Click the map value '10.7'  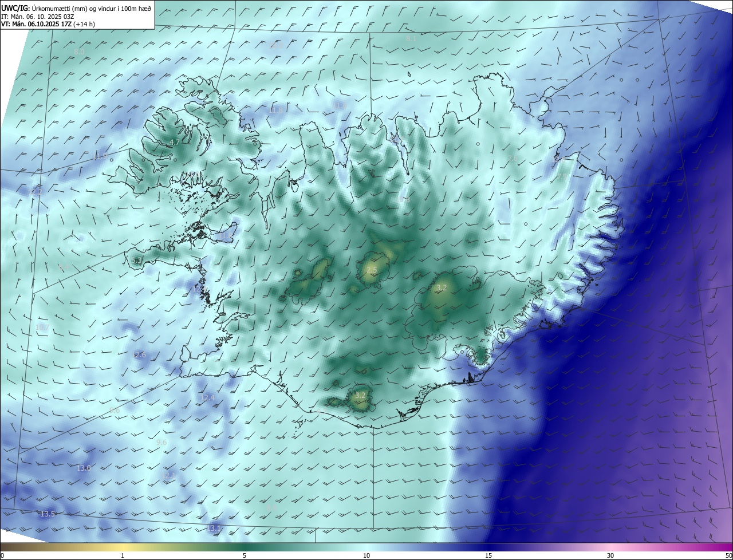pos(42,328)
